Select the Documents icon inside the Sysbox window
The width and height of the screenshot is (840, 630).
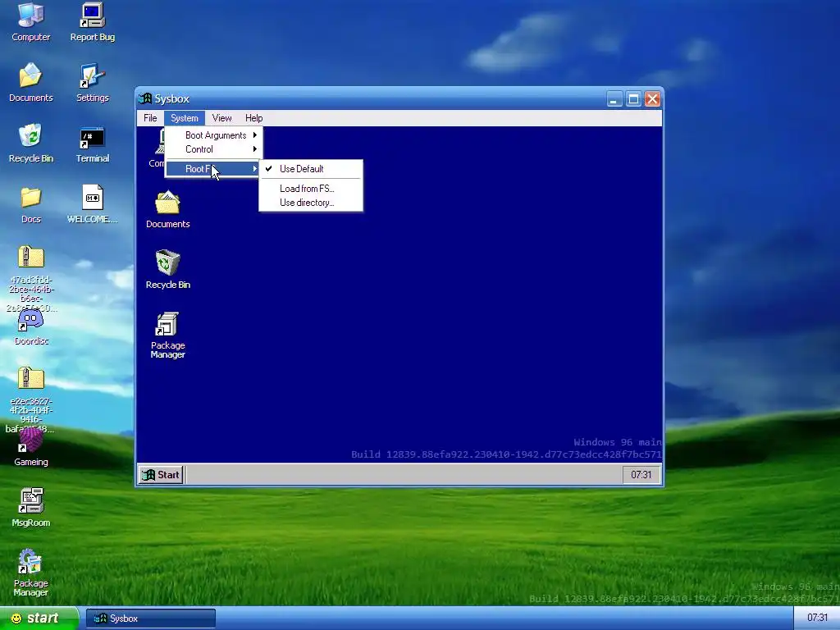167,209
